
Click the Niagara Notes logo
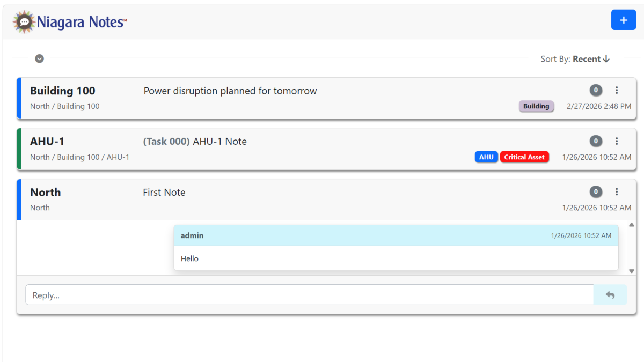coord(70,22)
